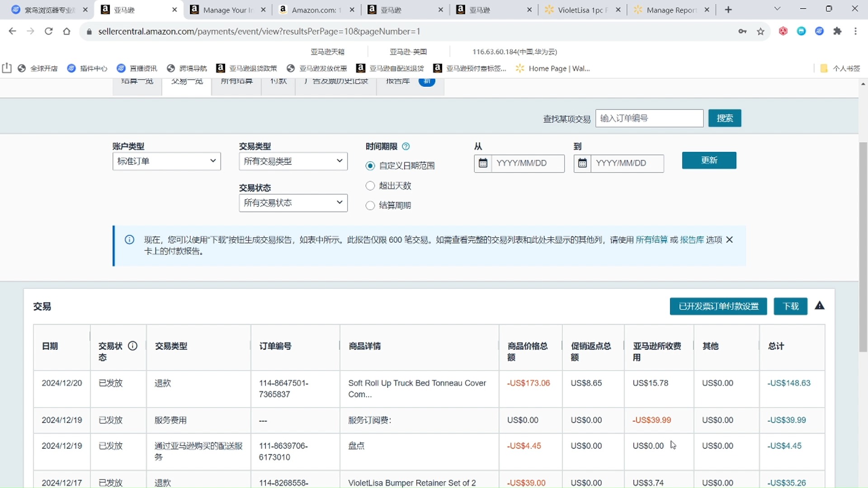This screenshot has height=488, width=868.
Task: Select 结算周期 radio option
Action: click(370, 206)
